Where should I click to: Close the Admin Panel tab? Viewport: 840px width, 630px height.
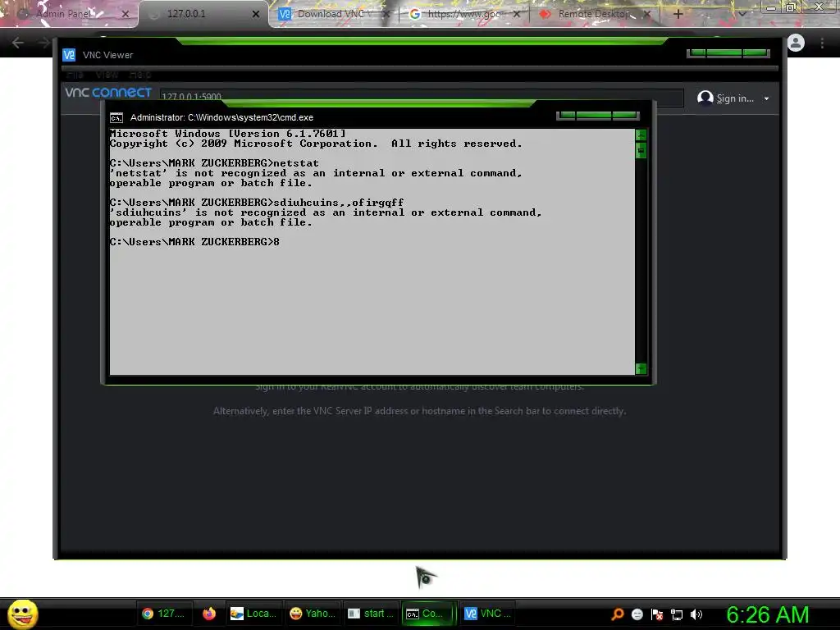coord(126,14)
